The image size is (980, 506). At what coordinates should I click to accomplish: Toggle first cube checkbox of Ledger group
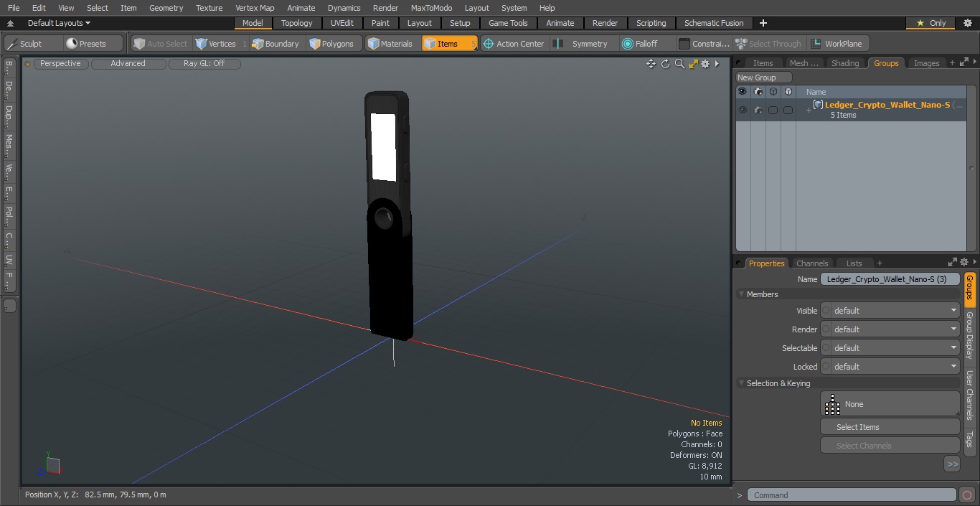773,110
